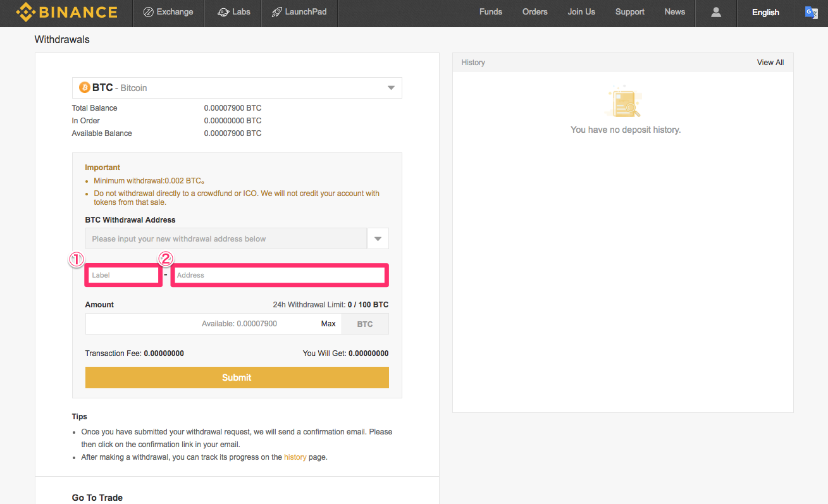Focus the Label input field
This screenshot has height=504, width=828.
pyautogui.click(x=123, y=275)
